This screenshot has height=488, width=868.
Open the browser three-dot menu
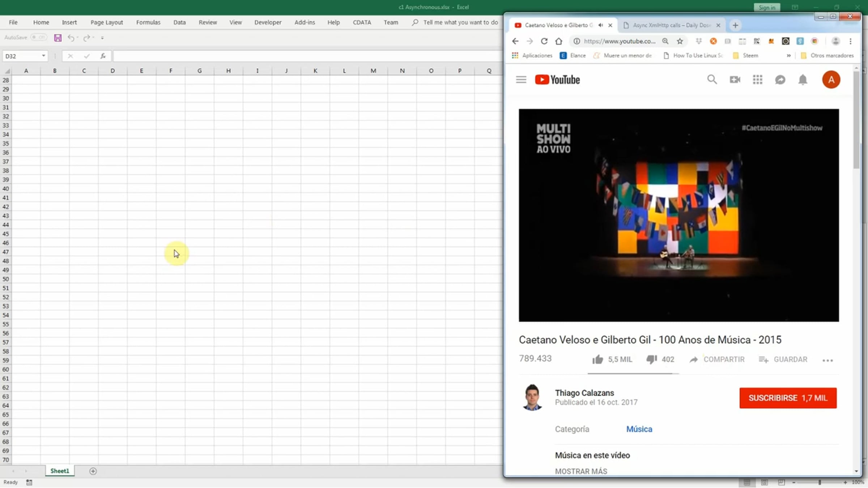(851, 41)
